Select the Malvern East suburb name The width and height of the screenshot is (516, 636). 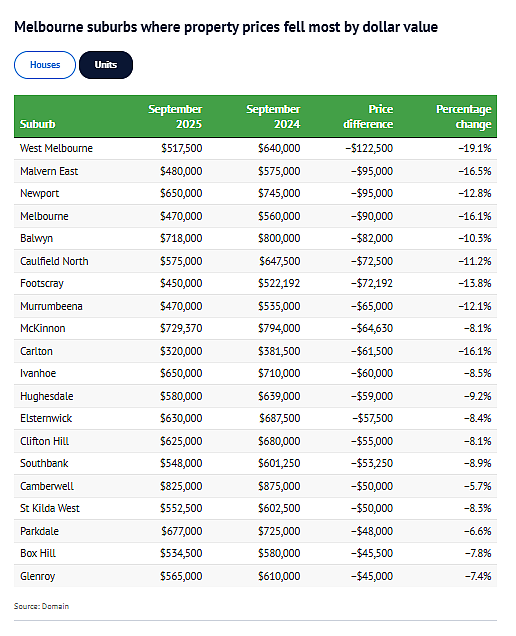[x=49, y=171]
